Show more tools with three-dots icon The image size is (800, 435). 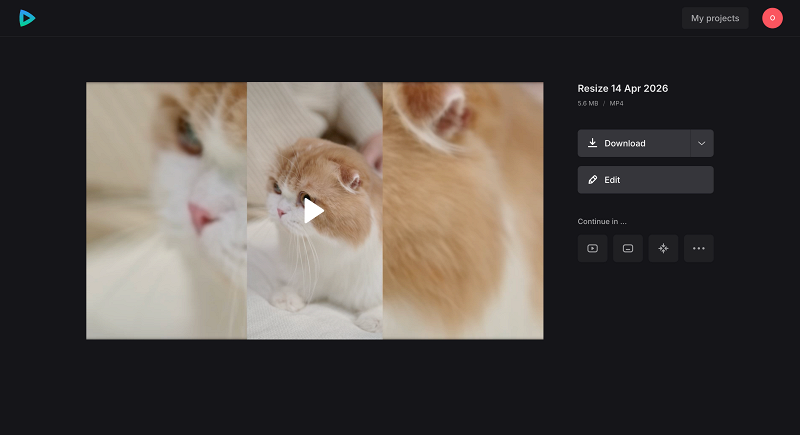tap(698, 248)
